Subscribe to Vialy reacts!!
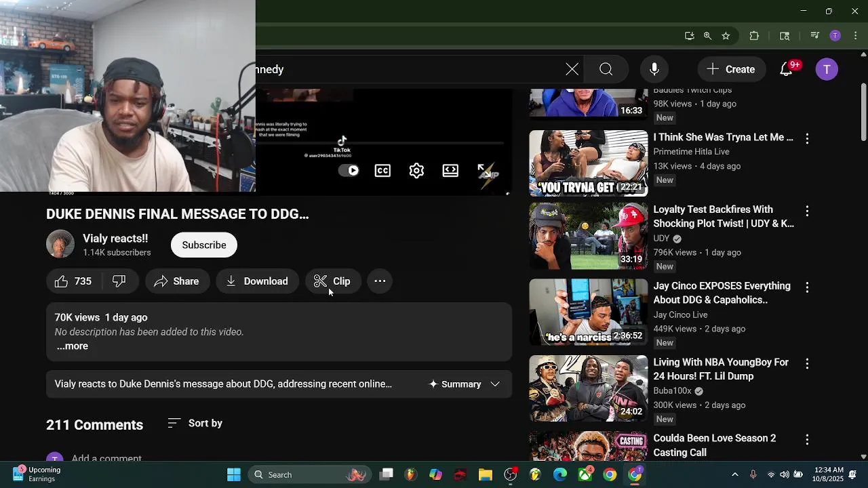The width and height of the screenshot is (868, 488). click(x=204, y=245)
